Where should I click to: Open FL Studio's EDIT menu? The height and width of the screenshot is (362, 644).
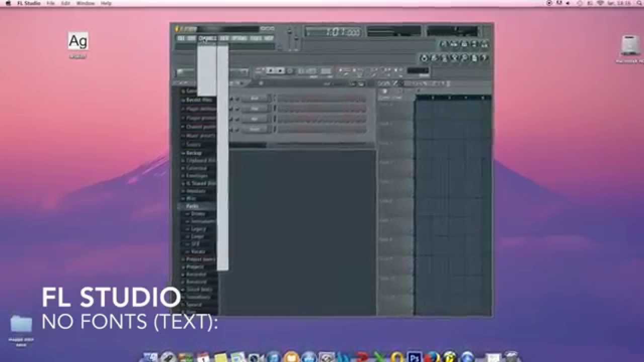pos(191,38)
